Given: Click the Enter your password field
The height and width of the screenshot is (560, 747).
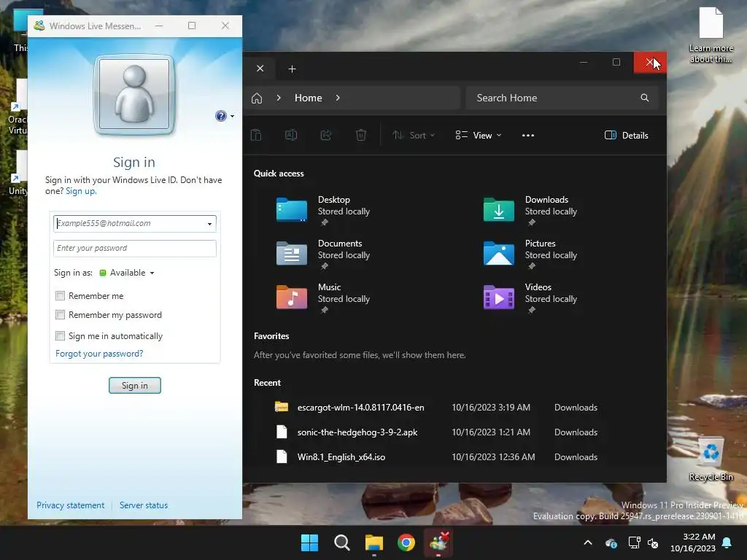Looking at the screenshot, I should pos(135,248).
